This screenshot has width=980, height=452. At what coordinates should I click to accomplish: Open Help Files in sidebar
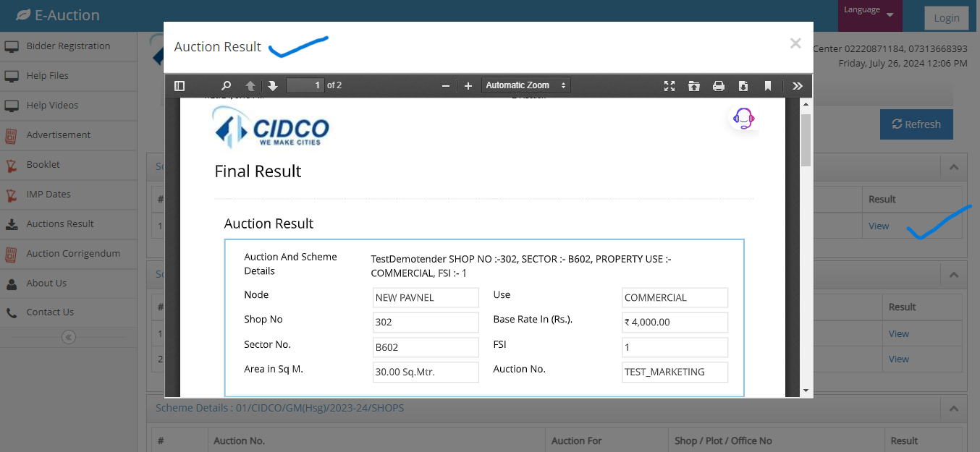tap(69, 76)
